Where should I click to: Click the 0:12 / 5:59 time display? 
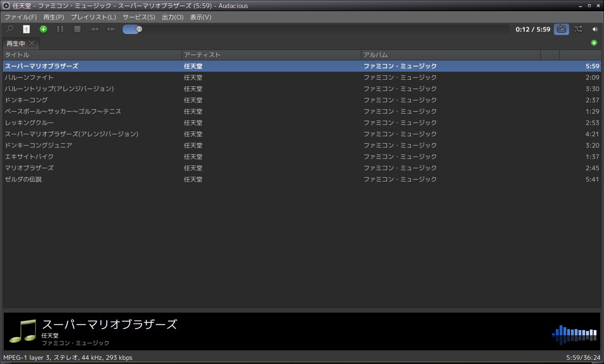click(533, 29)
